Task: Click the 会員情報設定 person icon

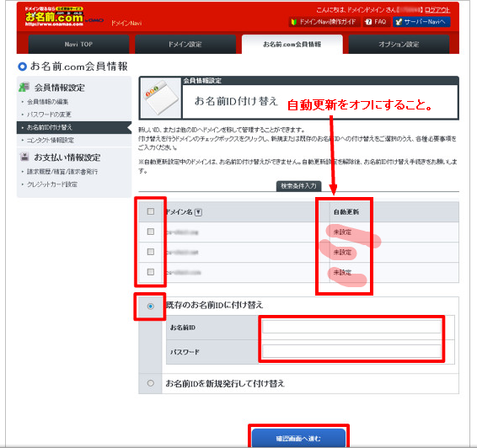Action: click(x=24, y=88)
